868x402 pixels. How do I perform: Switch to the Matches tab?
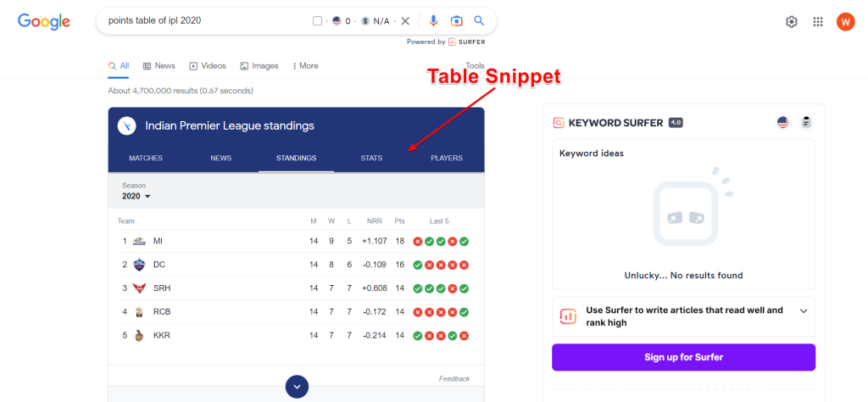(146, 158)
